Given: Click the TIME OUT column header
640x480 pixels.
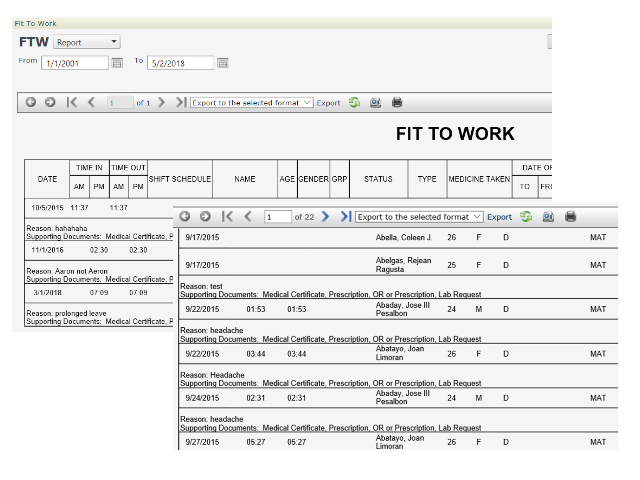Looking at the screenshot, I should pyautogui.click(x=128, y=168).
